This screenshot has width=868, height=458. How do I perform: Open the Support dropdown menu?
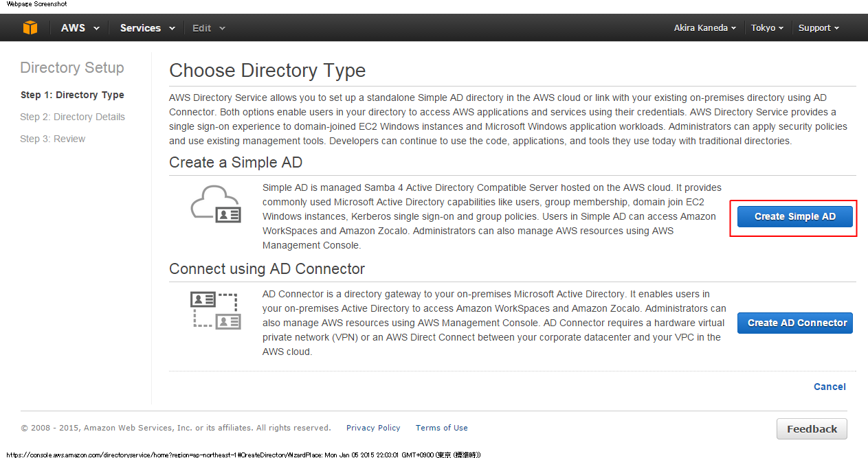coord(819,28)
